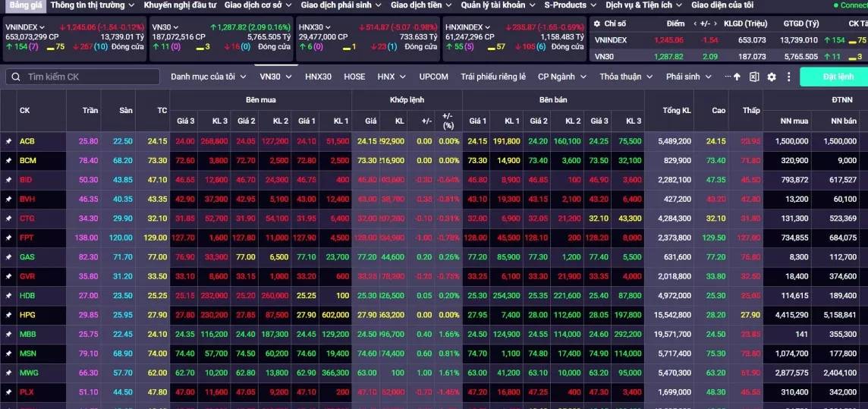
Task: Open the Chỉ số settings gear
Action: (596, 24)
